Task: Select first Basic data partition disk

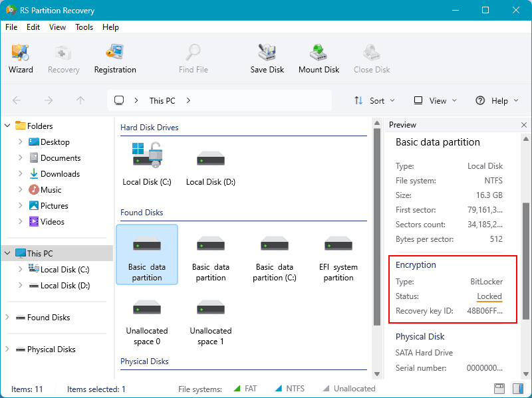Action: tap(147, 254)
